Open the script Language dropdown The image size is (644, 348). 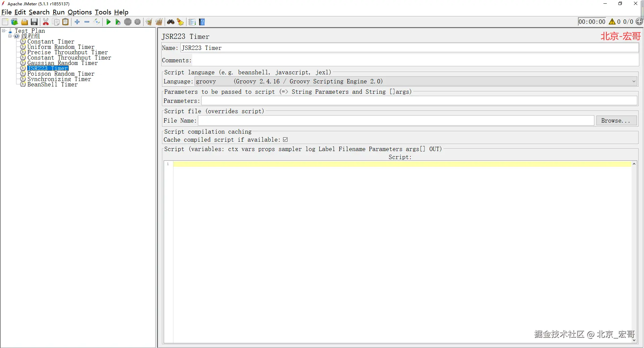[416, 81]
